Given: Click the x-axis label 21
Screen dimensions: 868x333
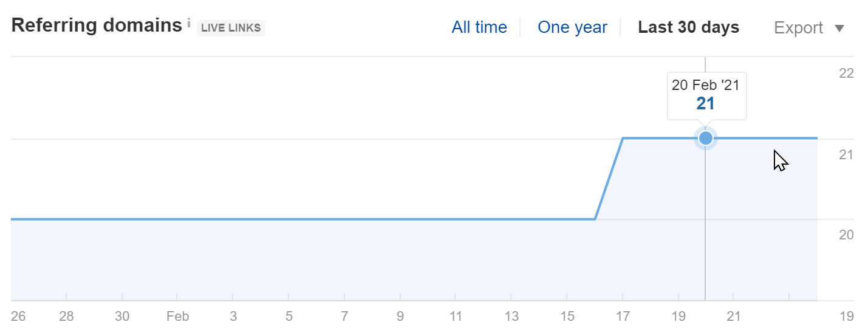Looking at the screenshot, I should point(733,317).
